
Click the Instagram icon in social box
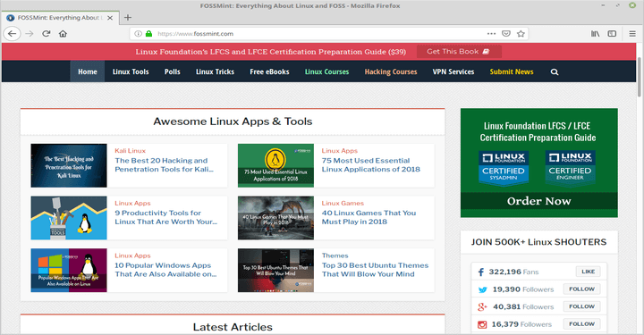click(x=482, y=324)
